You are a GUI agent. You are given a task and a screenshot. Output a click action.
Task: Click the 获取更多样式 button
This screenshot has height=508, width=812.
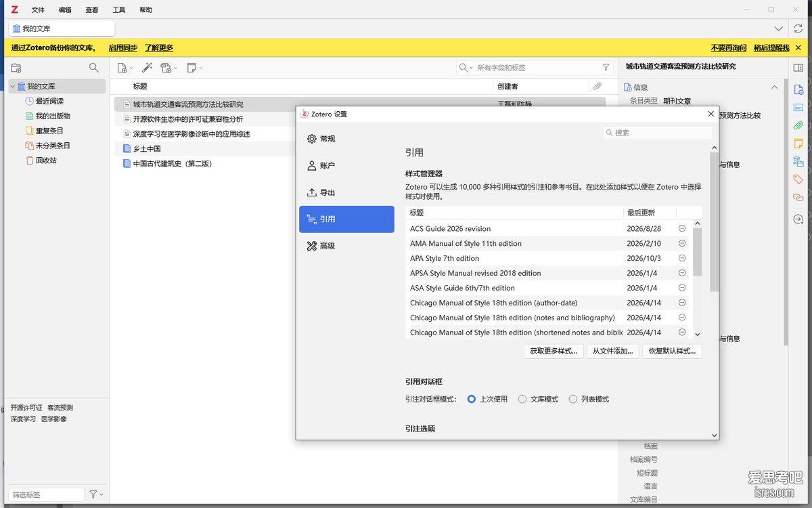(554, 351)
